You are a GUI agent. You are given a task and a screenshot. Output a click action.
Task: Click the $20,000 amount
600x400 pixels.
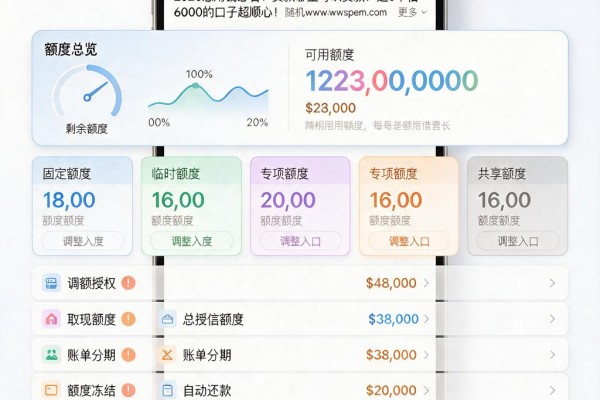tap(391, 390)
